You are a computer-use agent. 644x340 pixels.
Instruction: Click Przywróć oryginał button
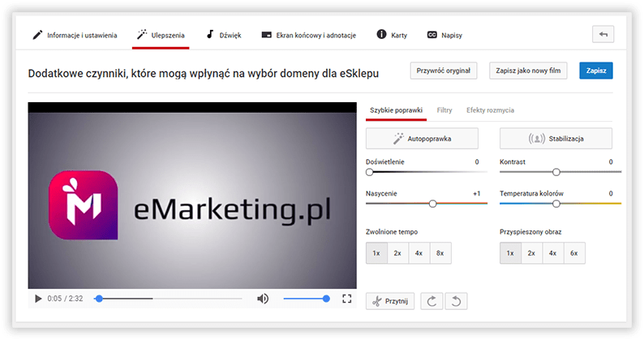444,71
